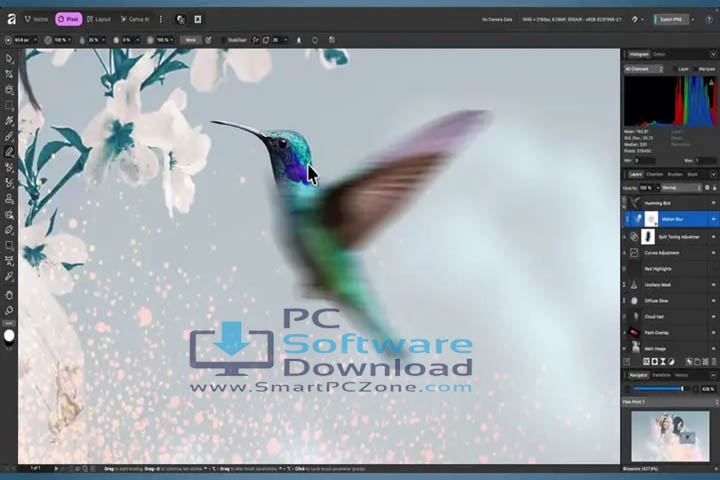Open layer opacity 100% dropdown

click(x=658, y=188)
